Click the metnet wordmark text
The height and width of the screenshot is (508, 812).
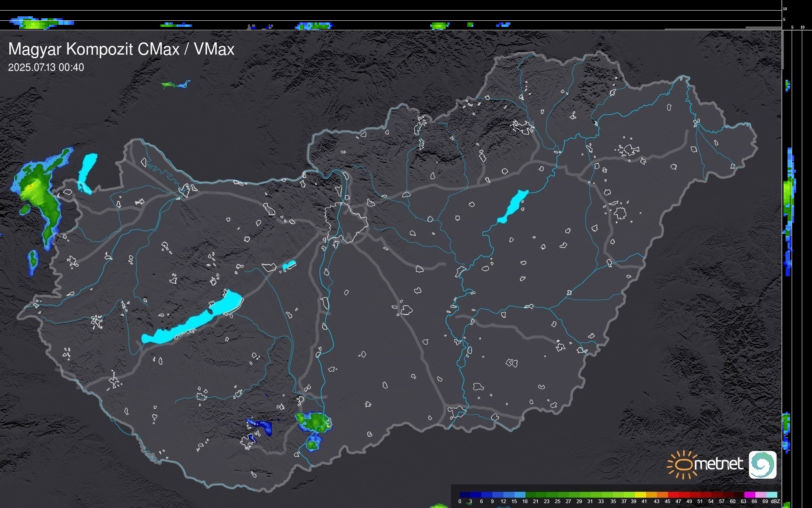(718, 464)
